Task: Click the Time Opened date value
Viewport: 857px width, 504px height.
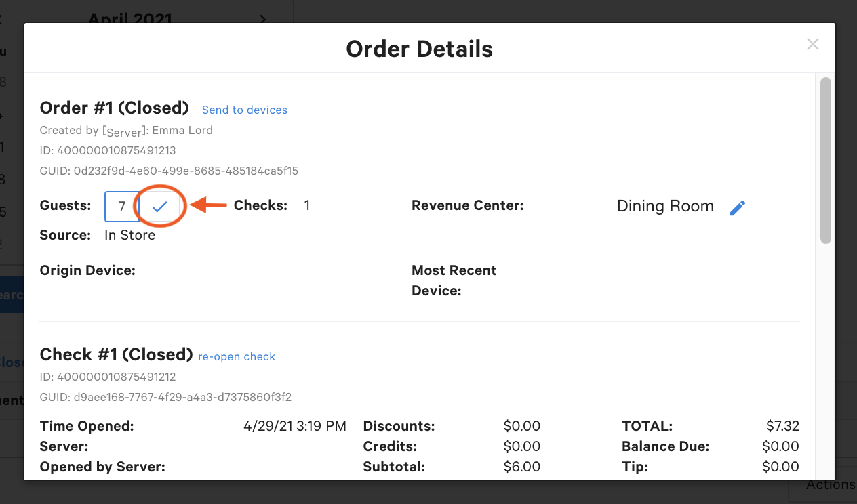Action: 294,426
